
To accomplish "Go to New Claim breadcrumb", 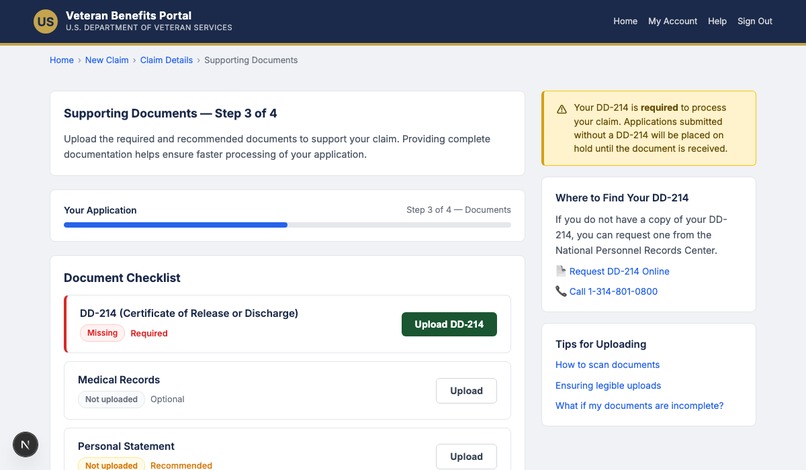I will 107,60.
